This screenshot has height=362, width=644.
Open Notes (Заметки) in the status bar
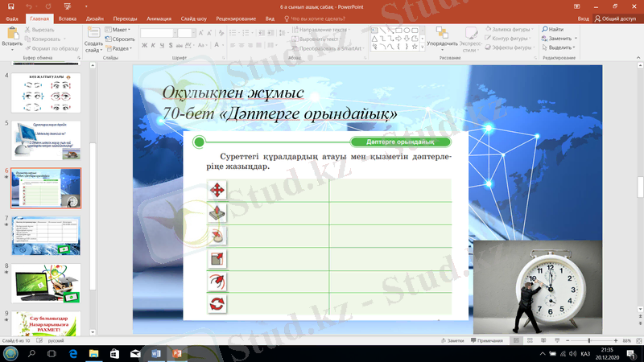pyautogui.click(x=452, y=341)
